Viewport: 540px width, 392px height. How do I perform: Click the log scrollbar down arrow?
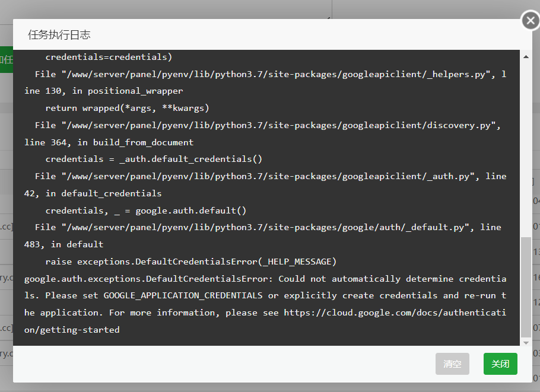click(x=526, y=343)
